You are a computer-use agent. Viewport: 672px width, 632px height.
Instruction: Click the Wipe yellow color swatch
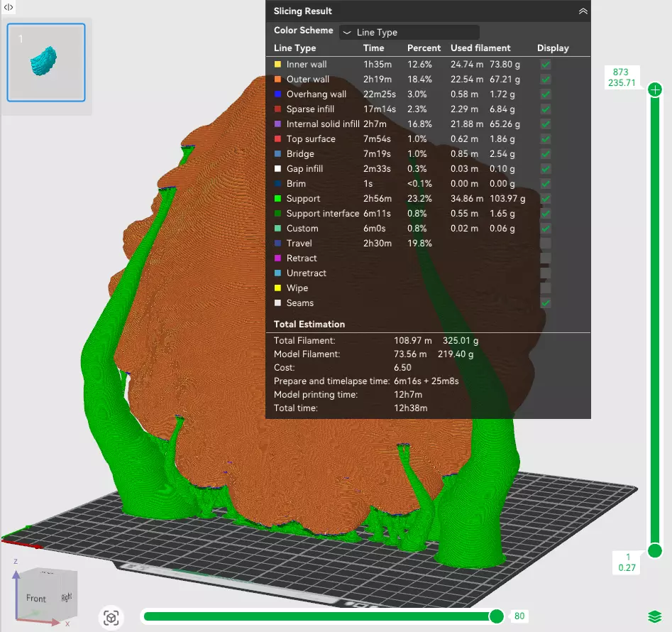[x=277, y=288]
